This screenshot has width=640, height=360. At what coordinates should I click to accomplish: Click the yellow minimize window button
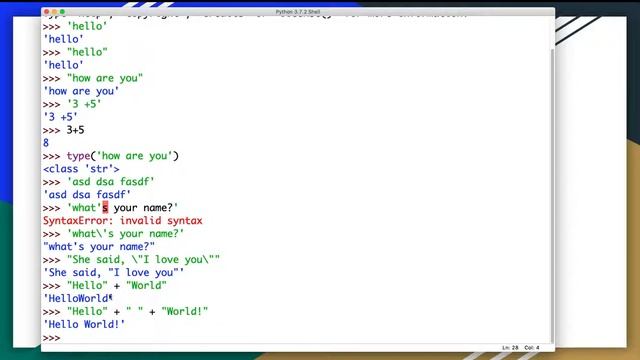coord(54,12)
